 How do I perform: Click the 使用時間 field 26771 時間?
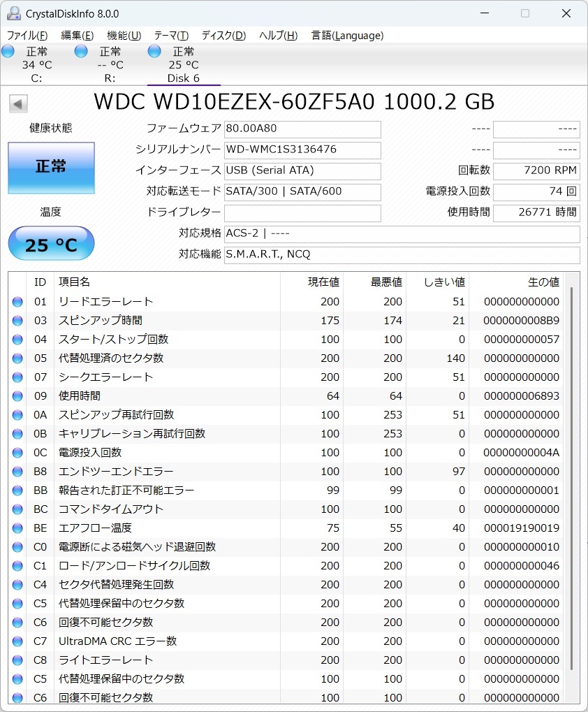click(x=536, y=212)
